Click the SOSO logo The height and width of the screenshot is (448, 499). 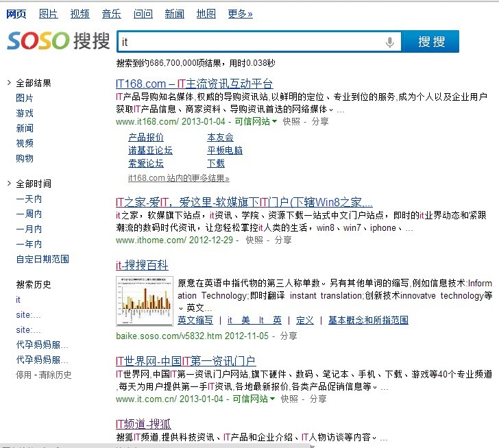pos(58,41)
